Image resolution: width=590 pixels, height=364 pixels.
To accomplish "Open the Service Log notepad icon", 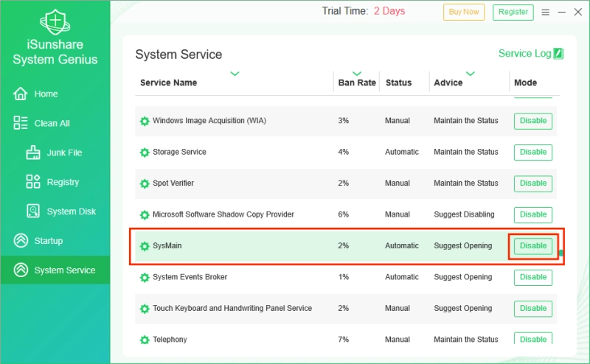I will [559, 54].
